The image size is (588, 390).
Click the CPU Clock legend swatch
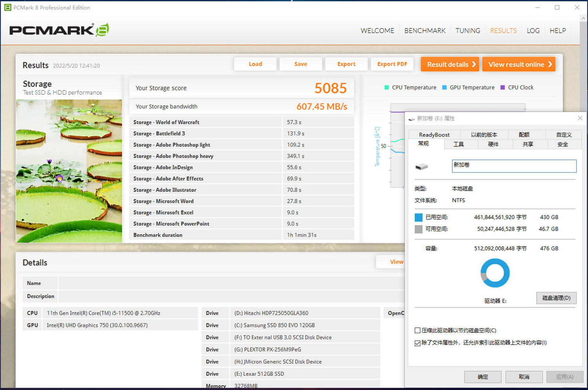pos(503,87)
